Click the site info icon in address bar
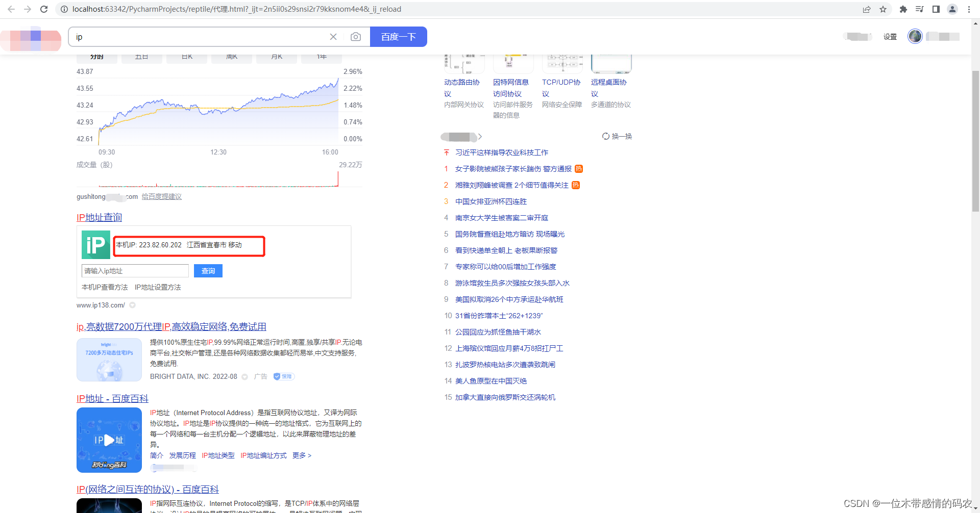Image resolution: width=980 pixels, height=513 pixels. click(x=64, y=9)
